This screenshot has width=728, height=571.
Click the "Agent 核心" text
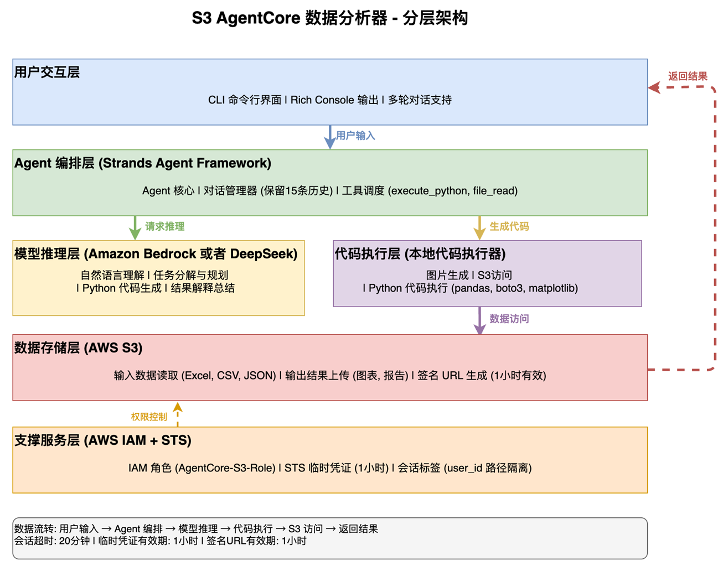pos(168,191)
